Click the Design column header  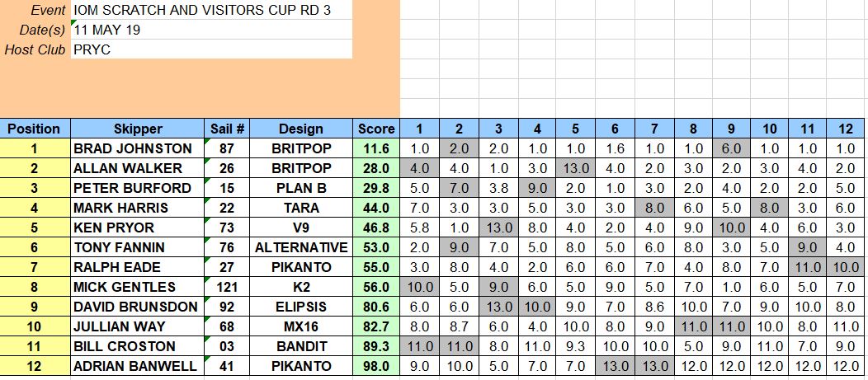[301, 129]
